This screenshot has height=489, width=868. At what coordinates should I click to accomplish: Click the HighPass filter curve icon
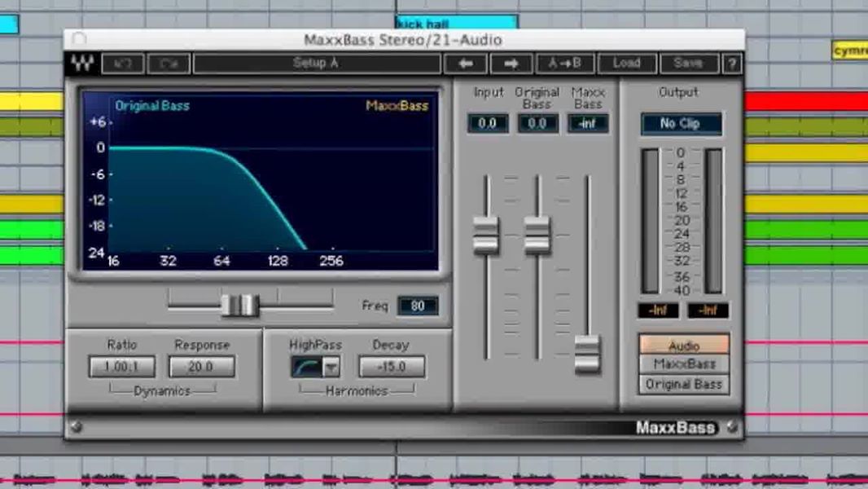[x=307, y=367]
